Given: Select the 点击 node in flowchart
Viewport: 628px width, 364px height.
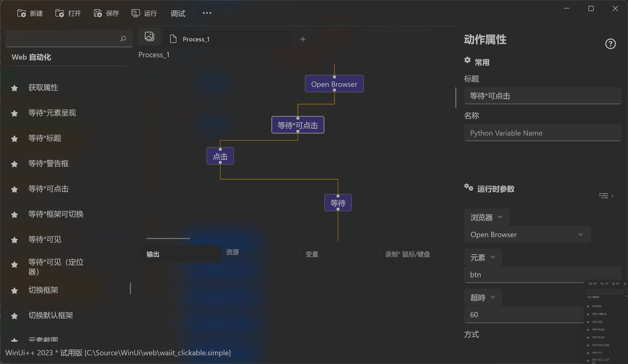Looking at the screenshot, I should (x=220, y=156).
